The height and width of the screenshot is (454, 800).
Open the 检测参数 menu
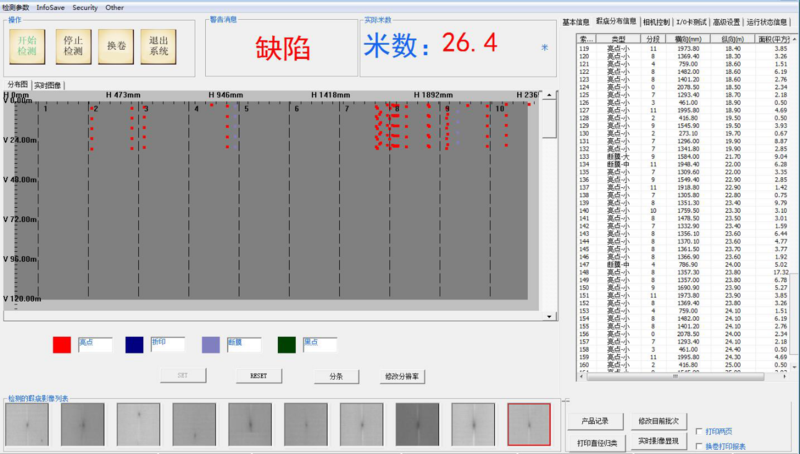point(15,6)
